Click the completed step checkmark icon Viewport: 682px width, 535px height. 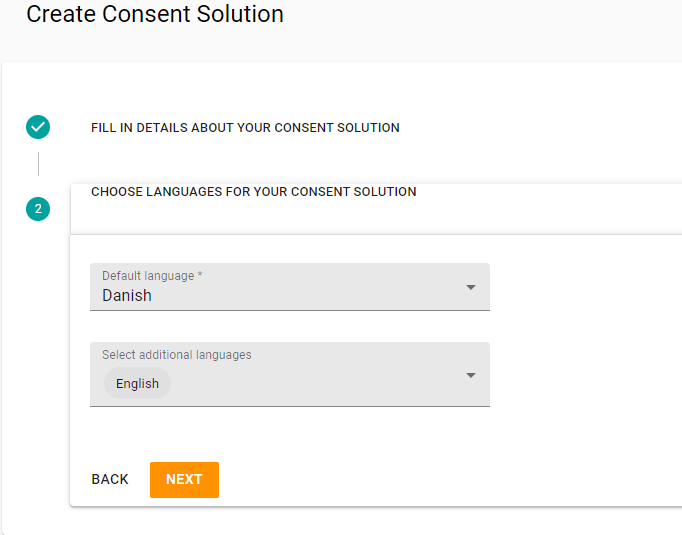tap(38, 127)
